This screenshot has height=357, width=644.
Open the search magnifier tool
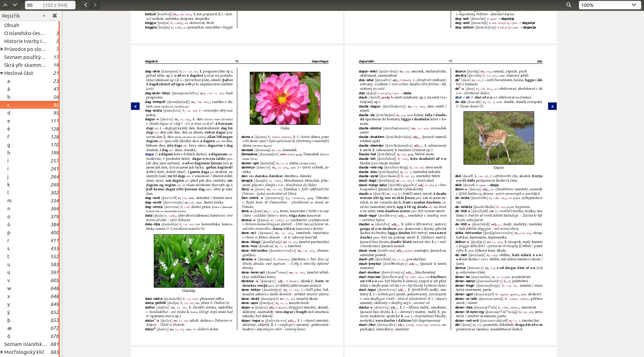(x=569, y=5)
